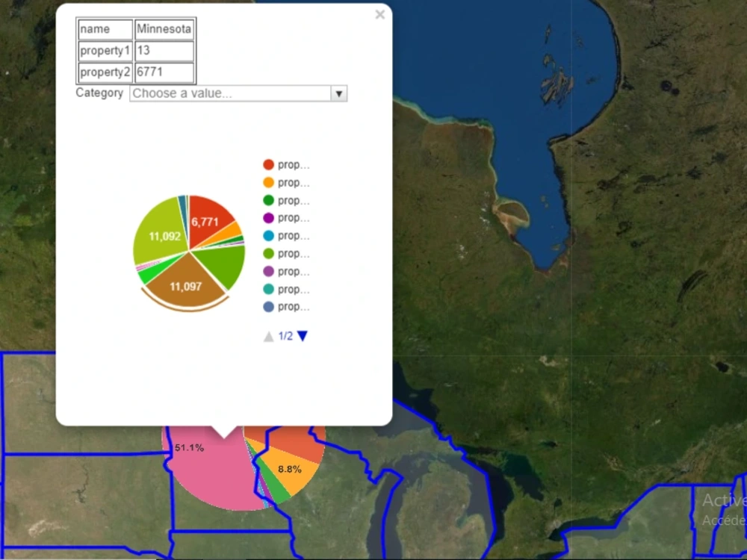The height and width of the screenshot is (560, 747).
Task: Click the 'property2' label cell
Action: click(105, 72)
